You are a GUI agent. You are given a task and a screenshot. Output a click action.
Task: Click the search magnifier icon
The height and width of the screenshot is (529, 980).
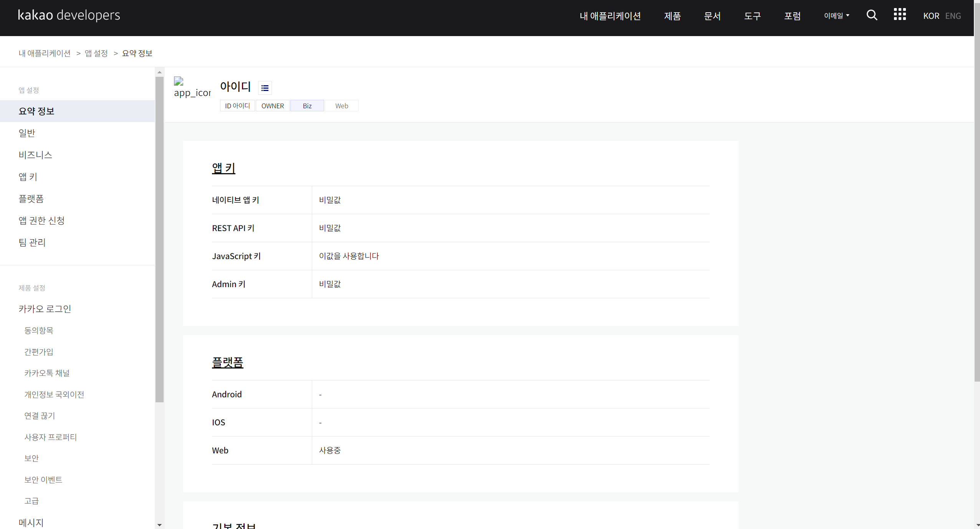872,15
